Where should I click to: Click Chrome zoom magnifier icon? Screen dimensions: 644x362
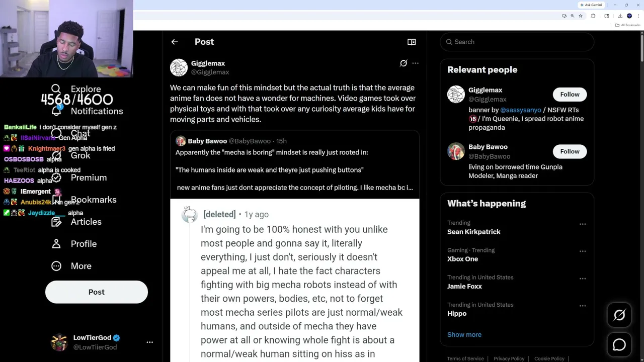[572, 16]
